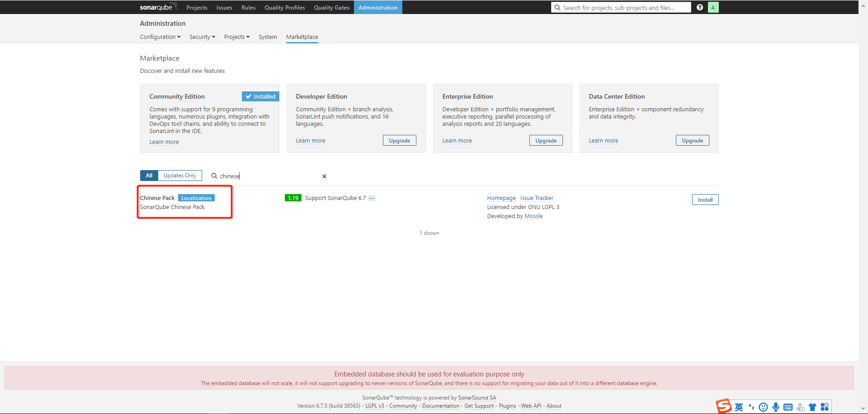Switch the plugin filter to Updates Only
The width and height of the screenshot is (868, 414).
click(179, 176)
